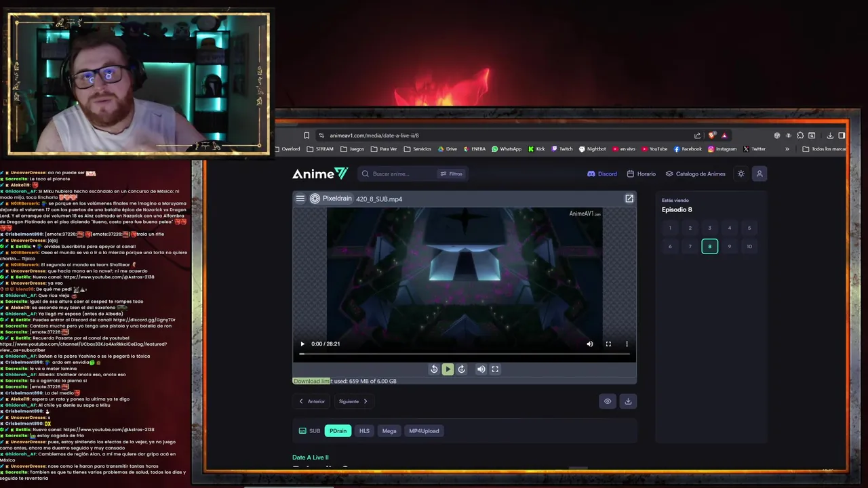Enter fullscreen from the native video controls
868x488 pixels.
click(x=608, y=344)
